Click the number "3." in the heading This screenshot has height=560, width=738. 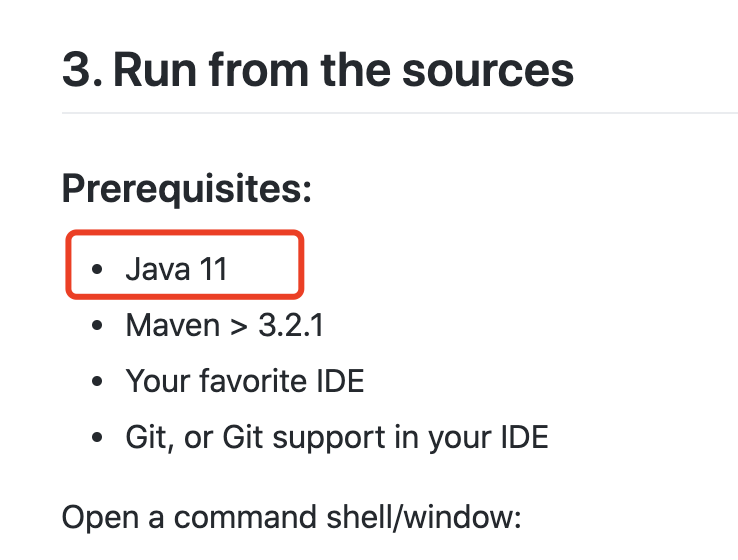click(82, 71)
